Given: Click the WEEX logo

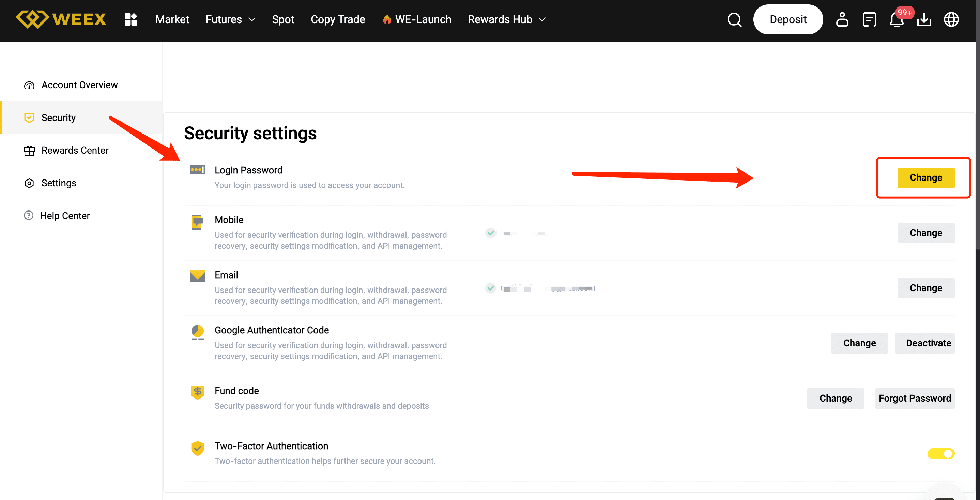Looking at the screenshot, I should [61, 19].
